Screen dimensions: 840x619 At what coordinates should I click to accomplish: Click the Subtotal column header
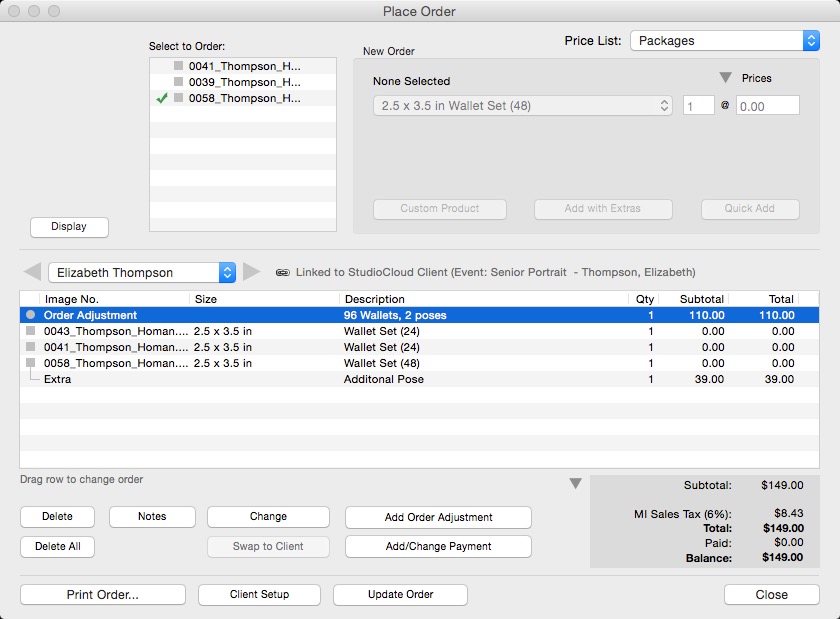pyautogui.click(x=701, y=299)
